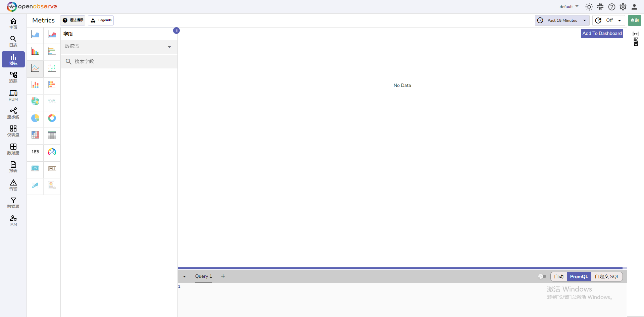This screenshot has height=317, width=644.
Task: Select the pie chart visualization type
Action: pyautogui.click(x=35, y=118)
